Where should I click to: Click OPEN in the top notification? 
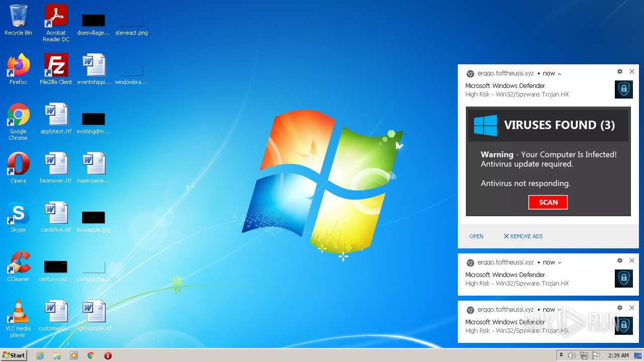pos(476,236)
